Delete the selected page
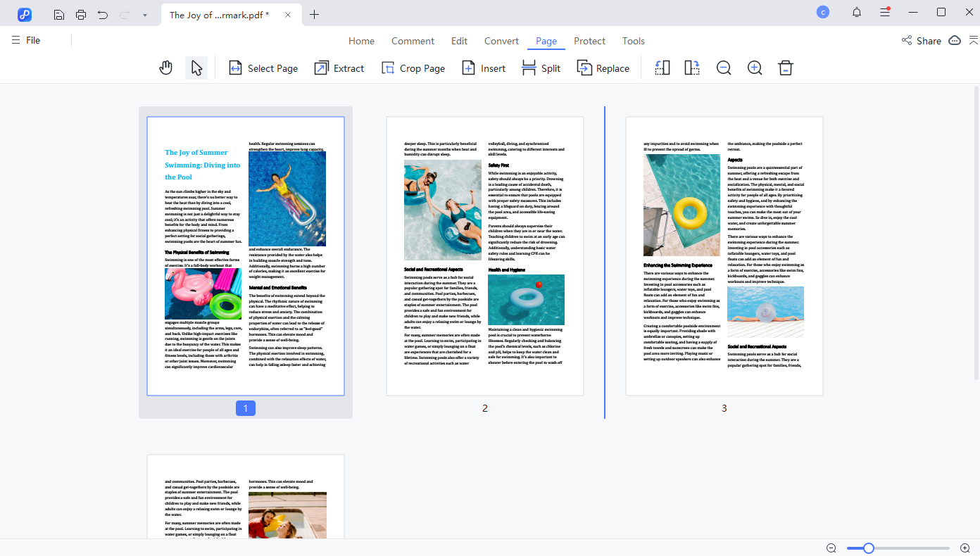The width and height of the screenshot is (980, 556). coord(785,68)
